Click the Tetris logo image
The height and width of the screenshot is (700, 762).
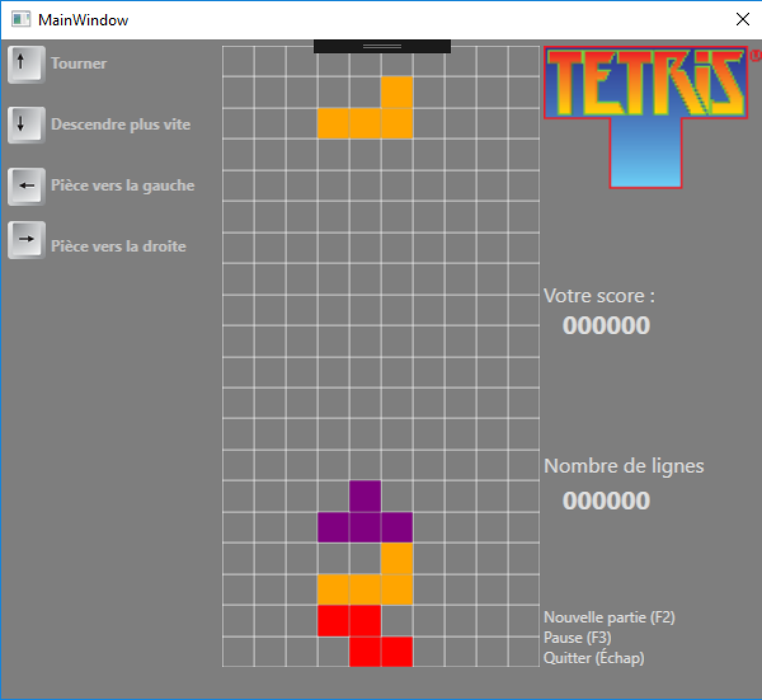(652, 118)
